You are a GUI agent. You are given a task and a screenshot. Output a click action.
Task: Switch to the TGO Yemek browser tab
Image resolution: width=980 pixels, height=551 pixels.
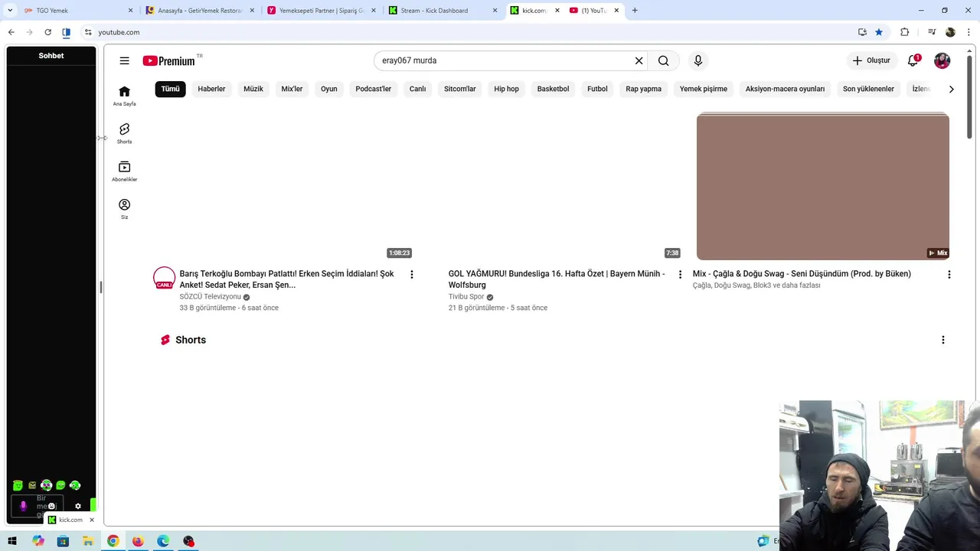point(77,11)
